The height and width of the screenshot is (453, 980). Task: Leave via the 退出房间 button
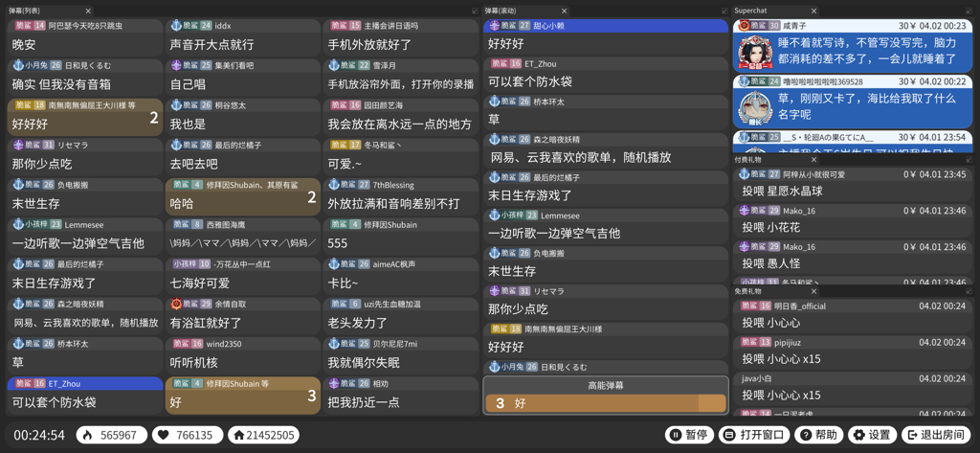click(x=936, y=435)
